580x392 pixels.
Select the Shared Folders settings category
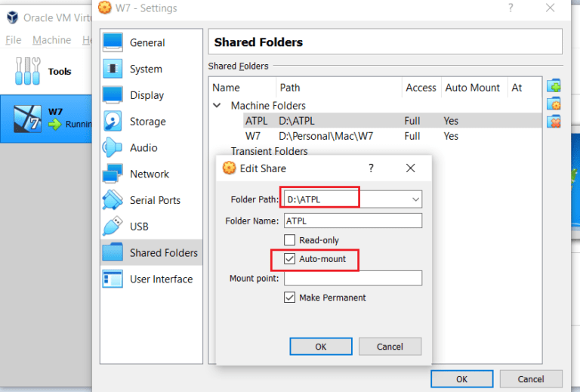point(152,252)
